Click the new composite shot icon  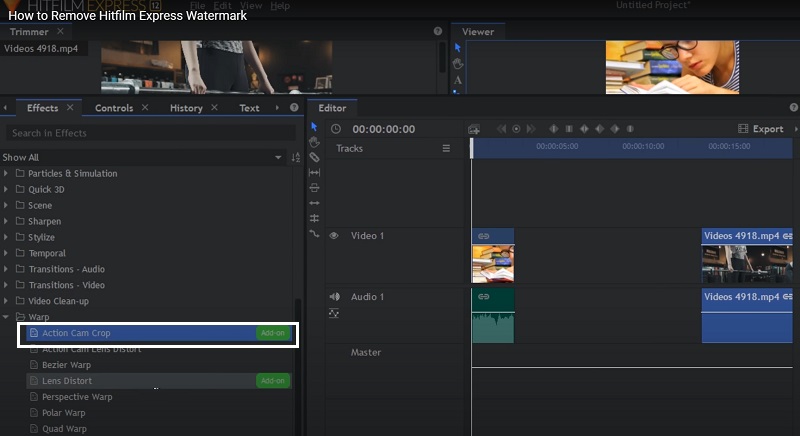pyautogui.click(x=474, y=129)
